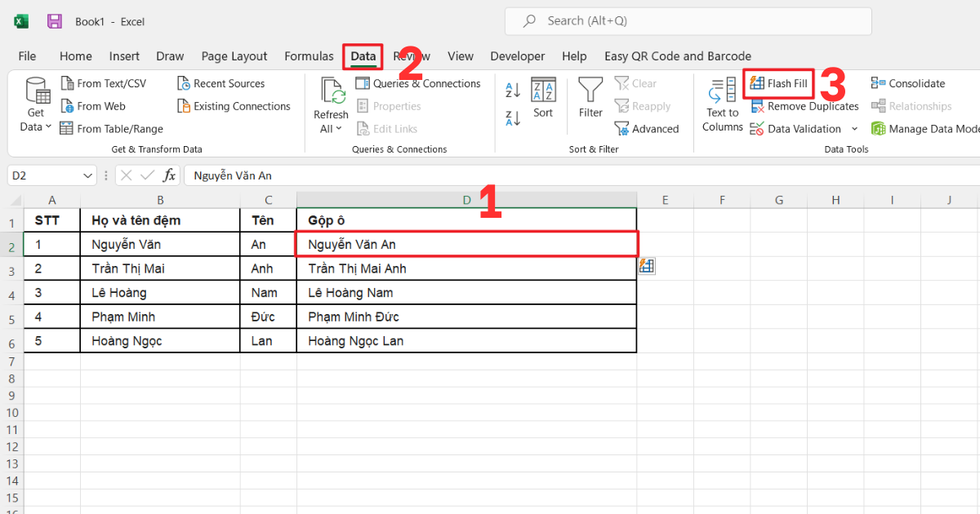Expand the Name Box dropdown
Viewport: 980px width, 514px height.
88,175
